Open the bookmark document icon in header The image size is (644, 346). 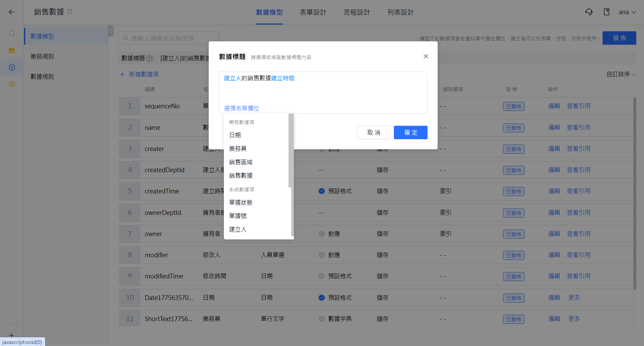point(607,12)
